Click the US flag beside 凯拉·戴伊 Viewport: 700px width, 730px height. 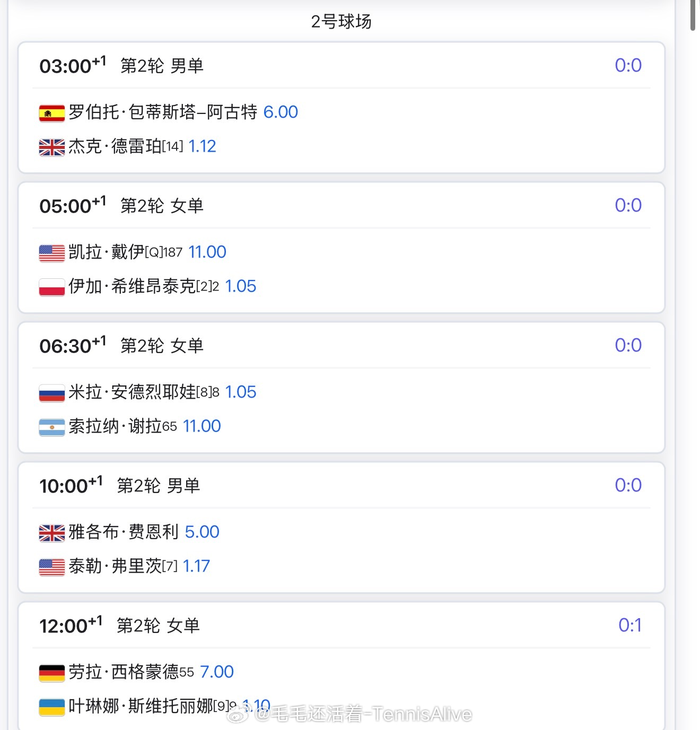pos(52,253)
